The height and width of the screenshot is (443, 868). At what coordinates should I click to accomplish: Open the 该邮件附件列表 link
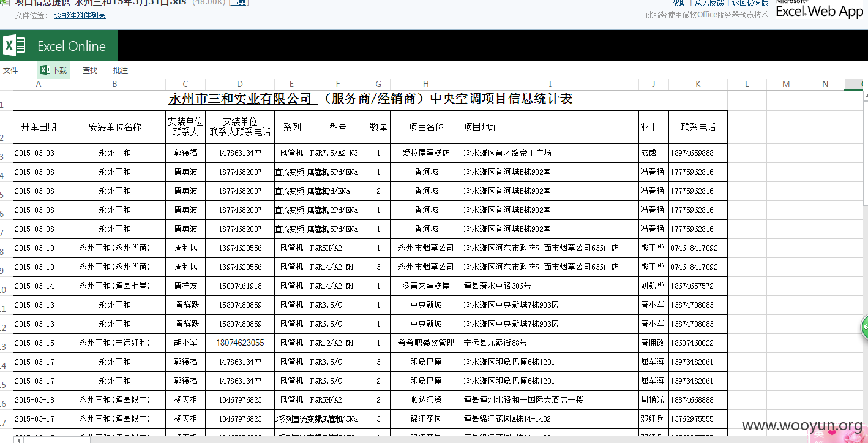80,15
